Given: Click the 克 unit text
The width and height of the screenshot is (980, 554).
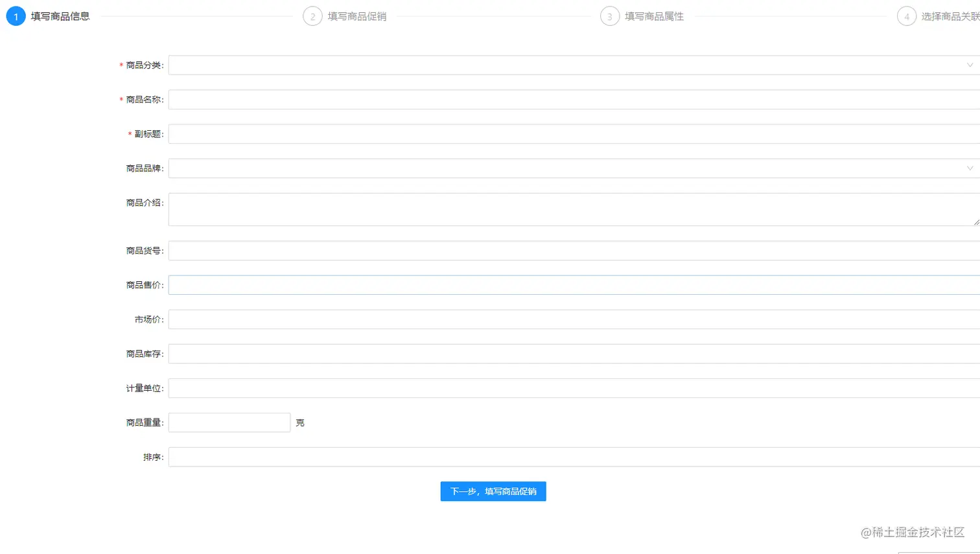Looking at the screenshot, I should (x=300, y=422).
